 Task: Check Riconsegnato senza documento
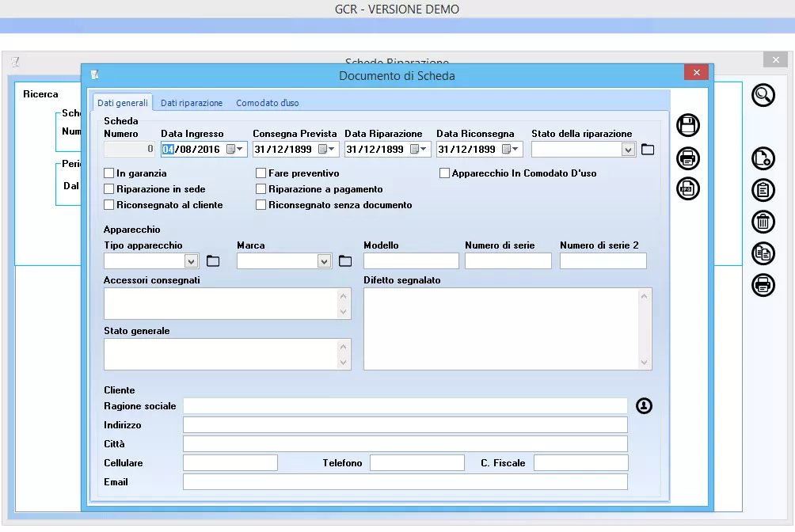tap(261, 204)
